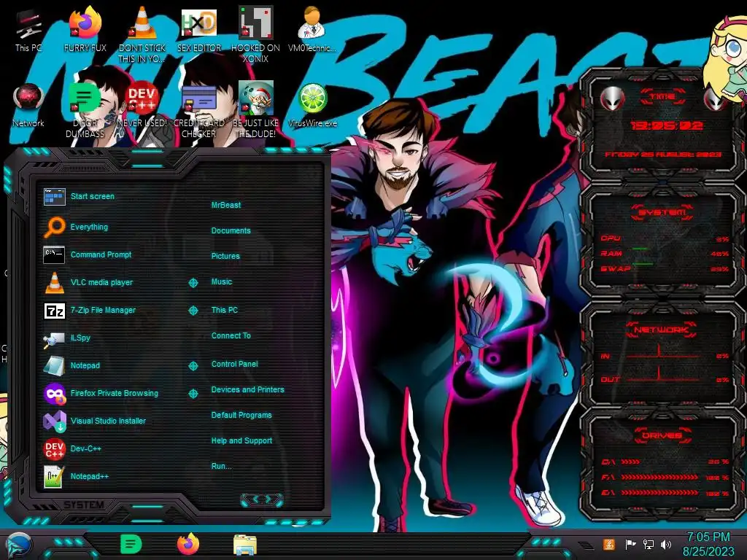
Task: Open Pictures from start menu
Action: [x=226, y=256]
